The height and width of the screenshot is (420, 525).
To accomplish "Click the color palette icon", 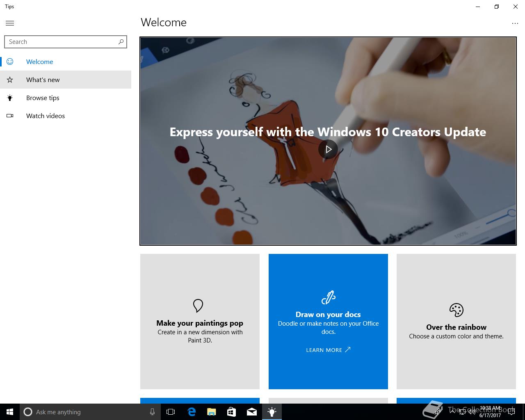I will (456, 310).
